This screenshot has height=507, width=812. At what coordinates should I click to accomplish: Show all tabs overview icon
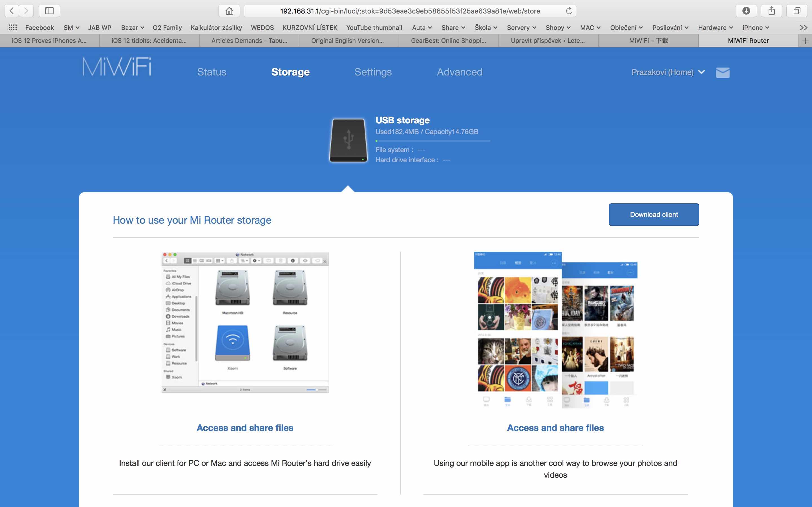coord(796,11)
